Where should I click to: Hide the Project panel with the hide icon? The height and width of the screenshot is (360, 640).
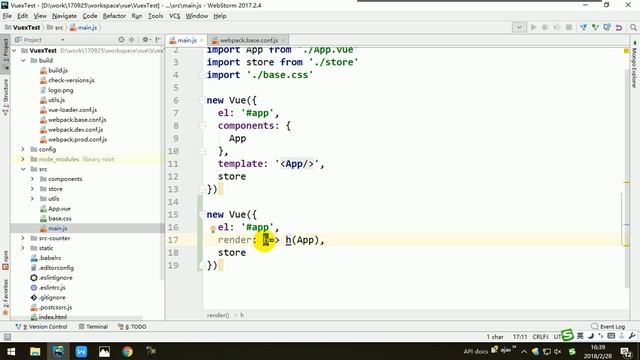pyautogui.click(x=158, y=40)
